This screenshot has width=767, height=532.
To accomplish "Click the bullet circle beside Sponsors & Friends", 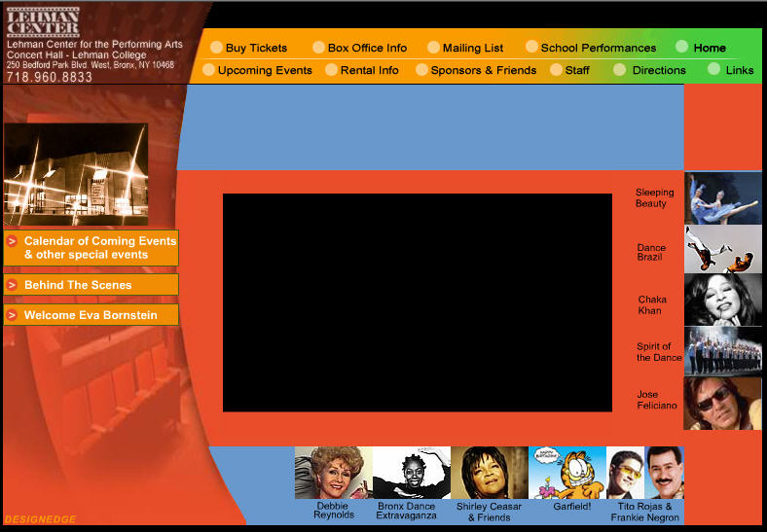I will [421, 70].
